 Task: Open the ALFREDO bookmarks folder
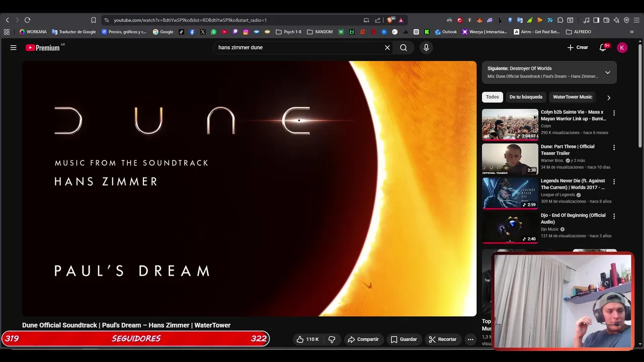point(579,32)
